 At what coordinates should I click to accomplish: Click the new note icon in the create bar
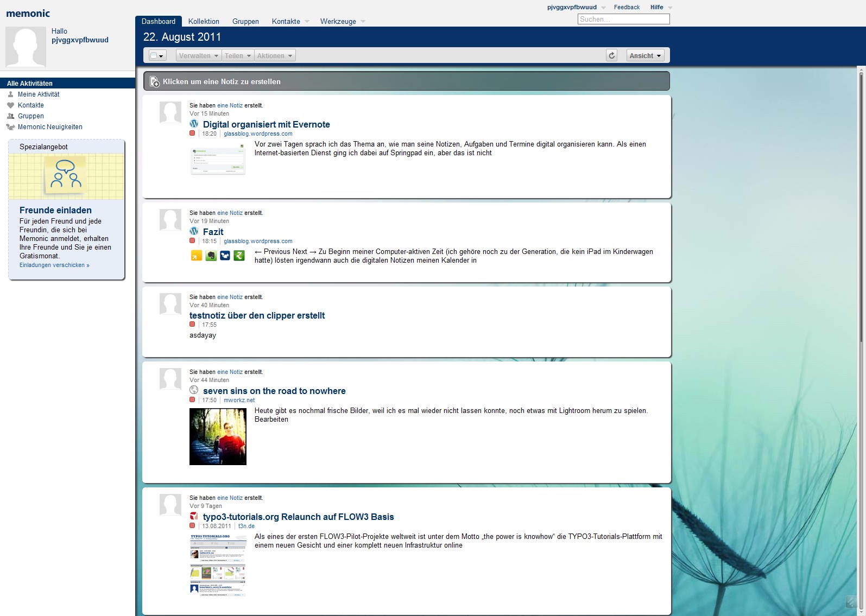click(154, 82)
